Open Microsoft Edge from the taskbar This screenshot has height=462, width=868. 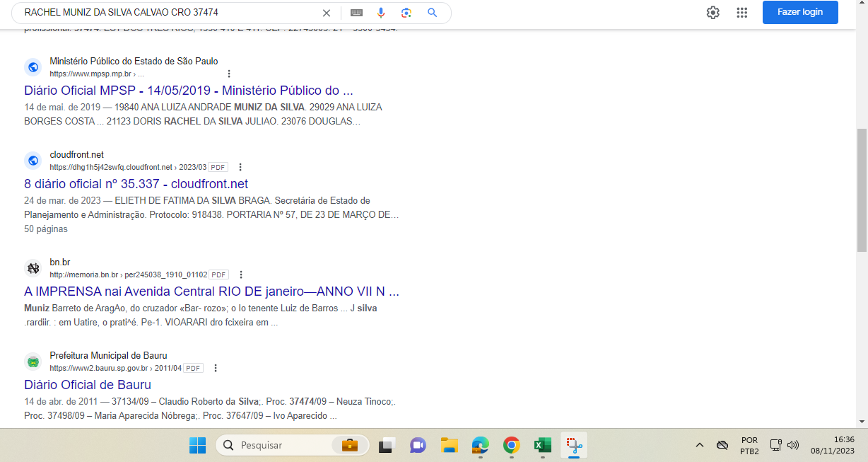[481, 445]
